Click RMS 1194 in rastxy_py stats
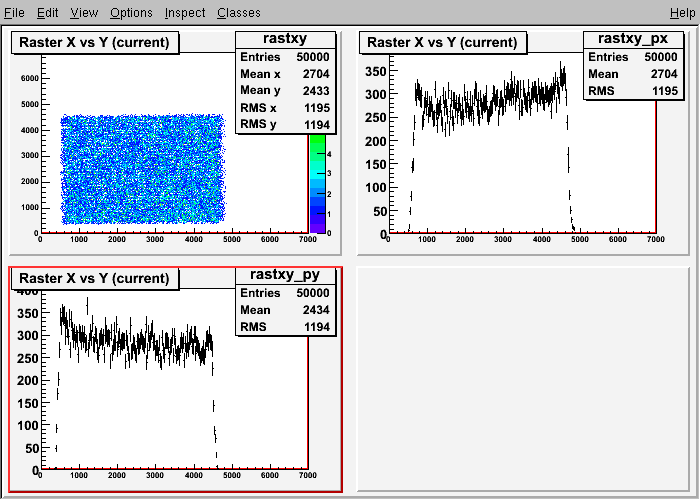Viewport: 700px width, 500px height. click(285, 327)
